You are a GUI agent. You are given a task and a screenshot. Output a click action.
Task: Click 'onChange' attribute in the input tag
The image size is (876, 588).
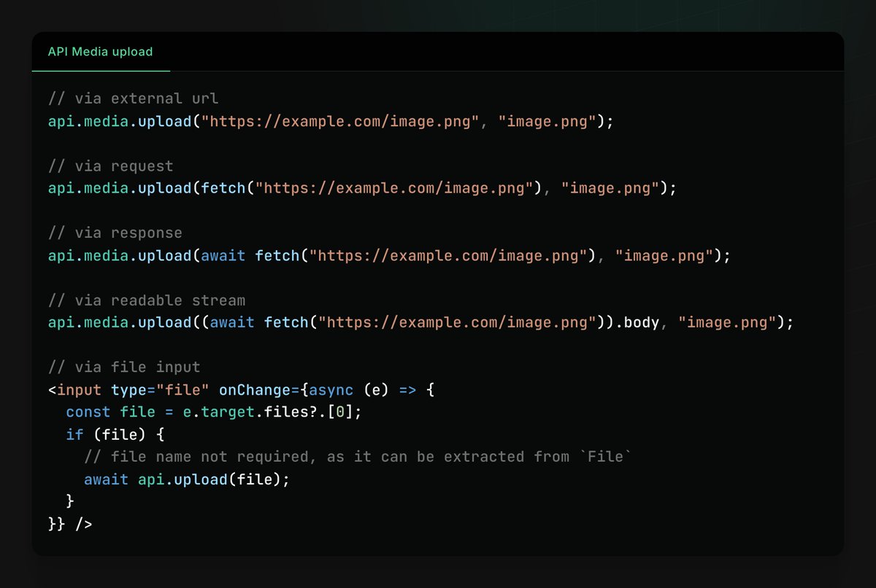coord(255,390)
